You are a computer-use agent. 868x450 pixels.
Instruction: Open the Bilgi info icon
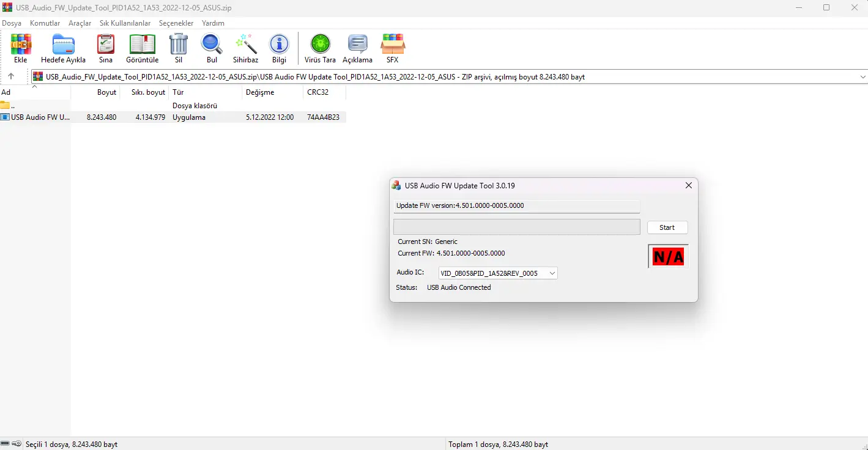[280, 45]
